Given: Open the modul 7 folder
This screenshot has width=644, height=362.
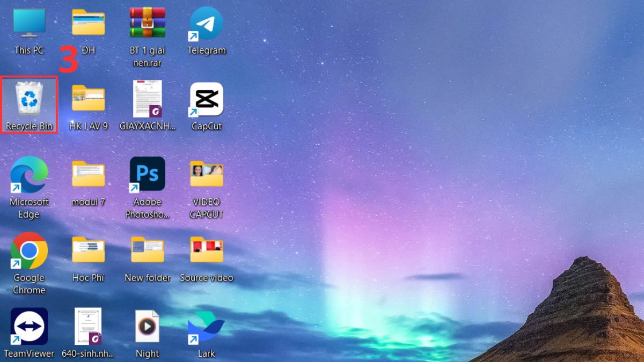Looking at the screenshot, I should (88, 174).
